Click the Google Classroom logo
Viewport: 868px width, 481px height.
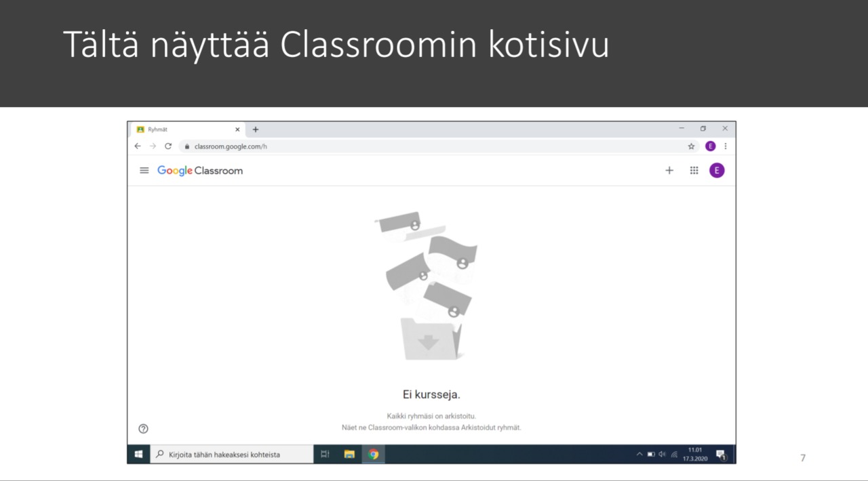pos(200,171)
